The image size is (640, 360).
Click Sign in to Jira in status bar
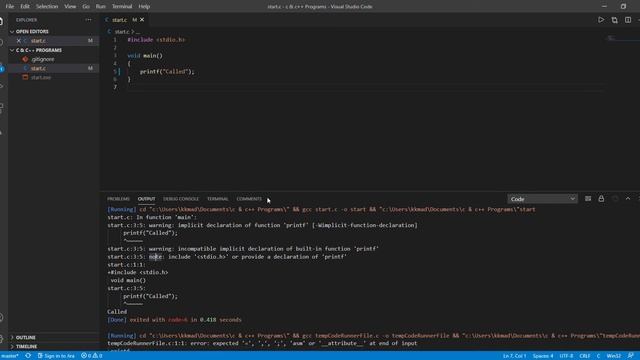[56, 356]
